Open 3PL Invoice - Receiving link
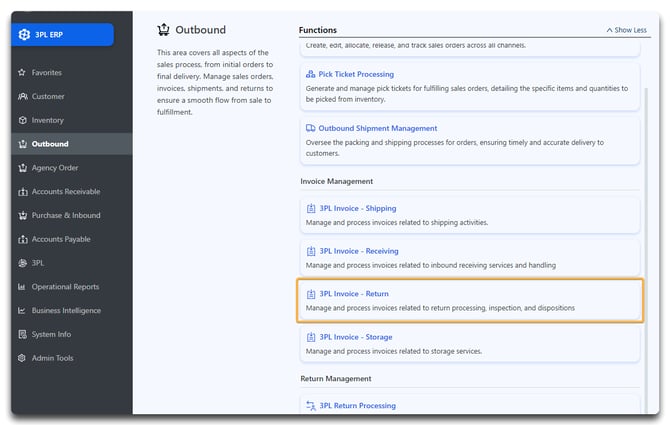670x425 pixels. coord(358,251)
